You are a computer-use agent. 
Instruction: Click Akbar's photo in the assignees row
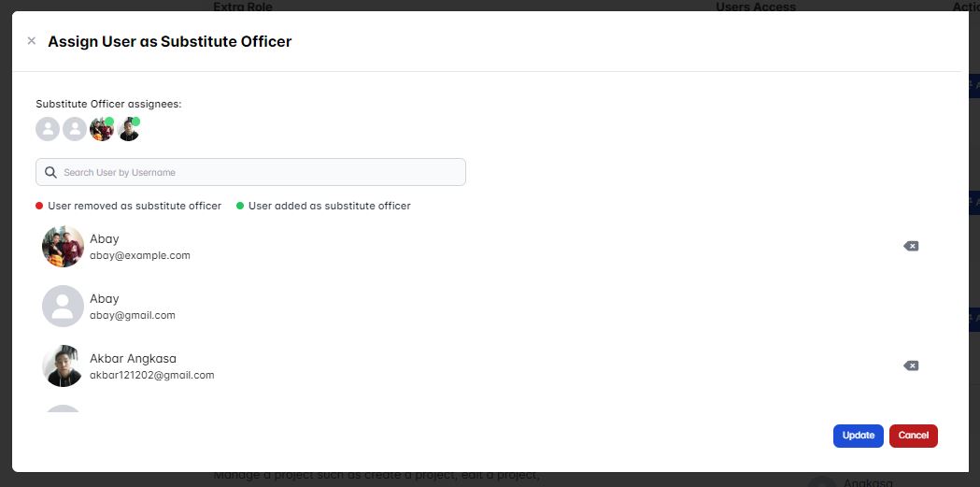pos(128,129)
